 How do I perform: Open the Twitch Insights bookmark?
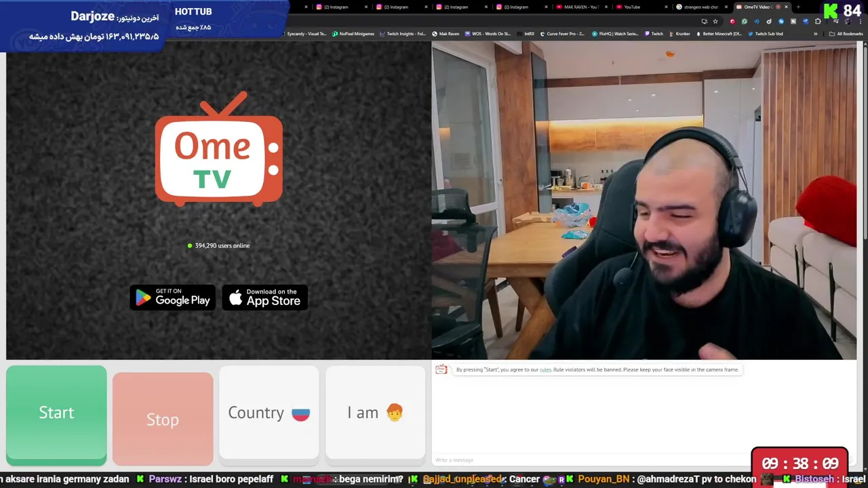pyautogui.click(x=403, y=34)
